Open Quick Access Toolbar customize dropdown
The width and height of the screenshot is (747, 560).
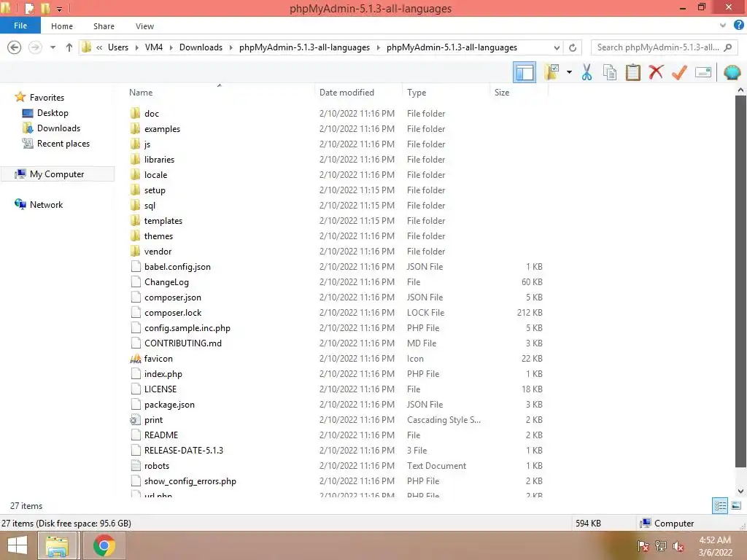click(x=60, y=9)
